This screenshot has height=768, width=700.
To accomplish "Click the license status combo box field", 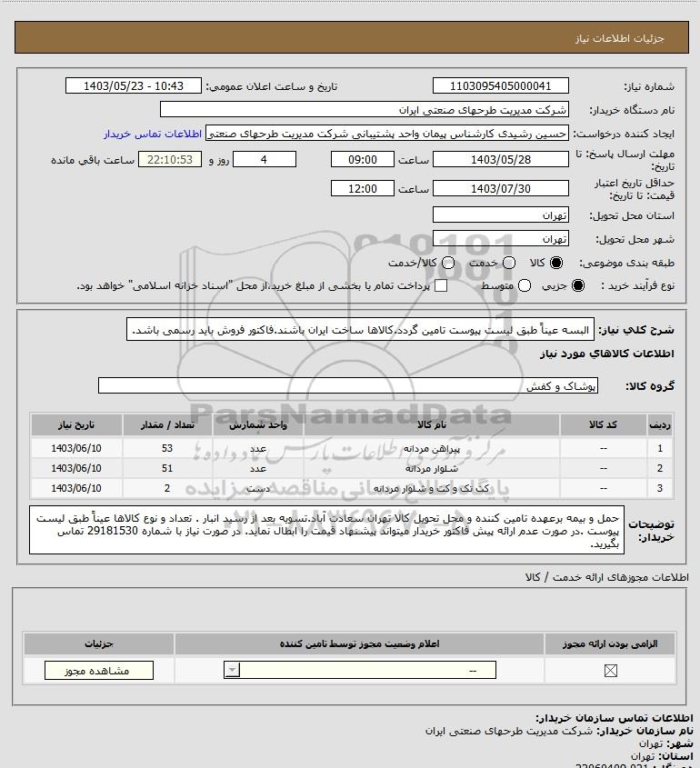I will pos(360,670).
